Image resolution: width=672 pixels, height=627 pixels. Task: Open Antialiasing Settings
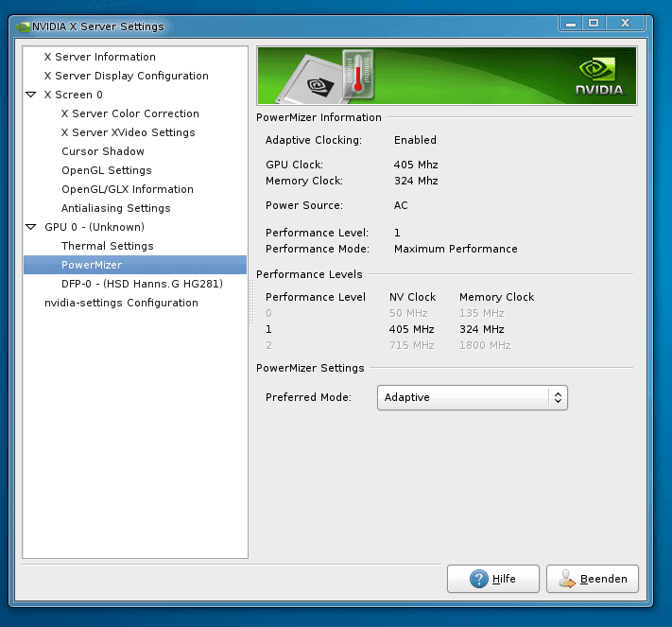[x=115, y=208]
